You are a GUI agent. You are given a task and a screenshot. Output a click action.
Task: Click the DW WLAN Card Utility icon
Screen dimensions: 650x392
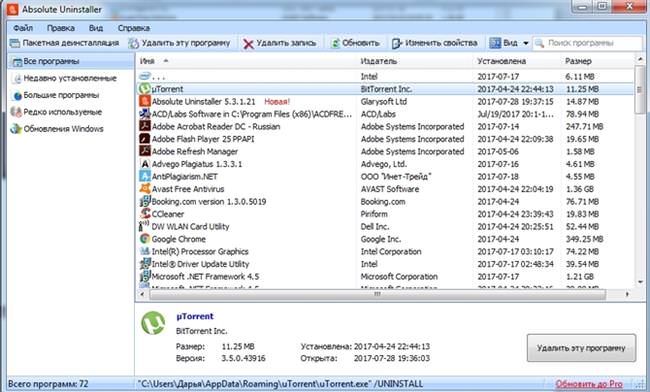(144, 226)
